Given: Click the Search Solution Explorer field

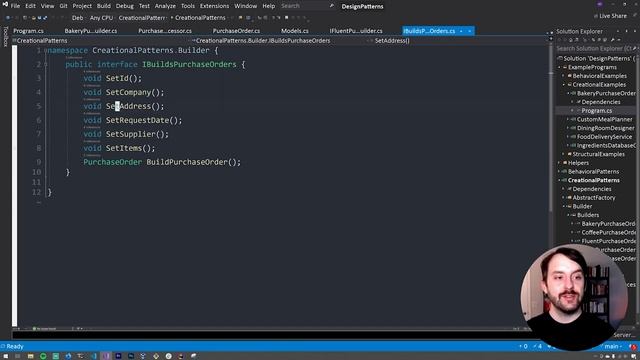Looking at the screenshot, I should 596,49.
